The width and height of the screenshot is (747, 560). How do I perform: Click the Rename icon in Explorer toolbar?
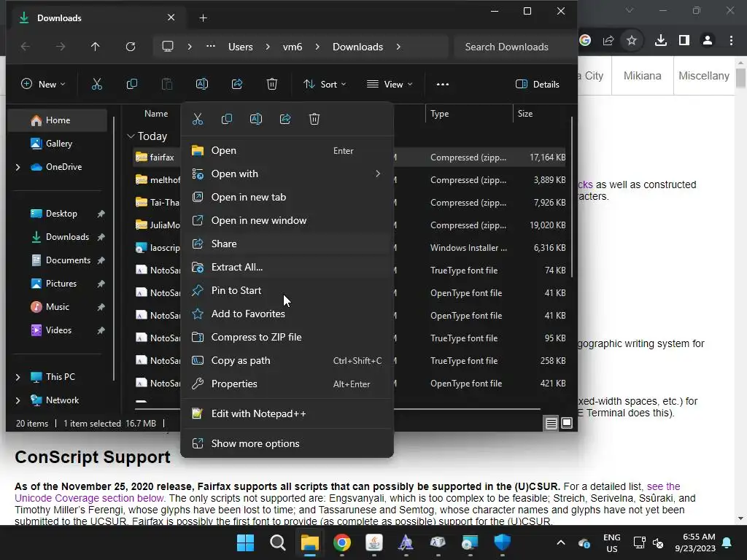click(202, 85)
